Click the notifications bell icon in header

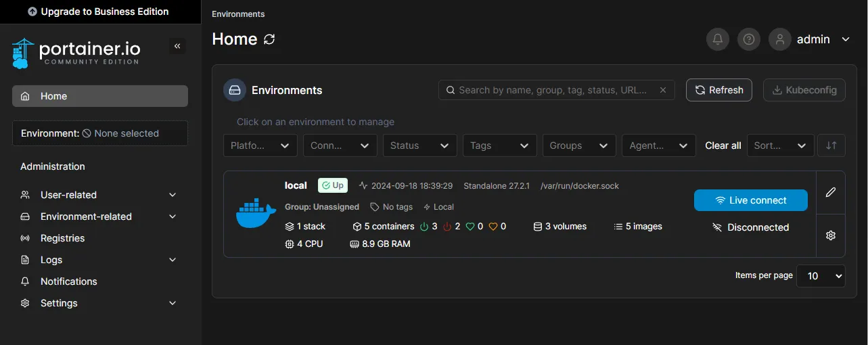[x=718, y=39]
